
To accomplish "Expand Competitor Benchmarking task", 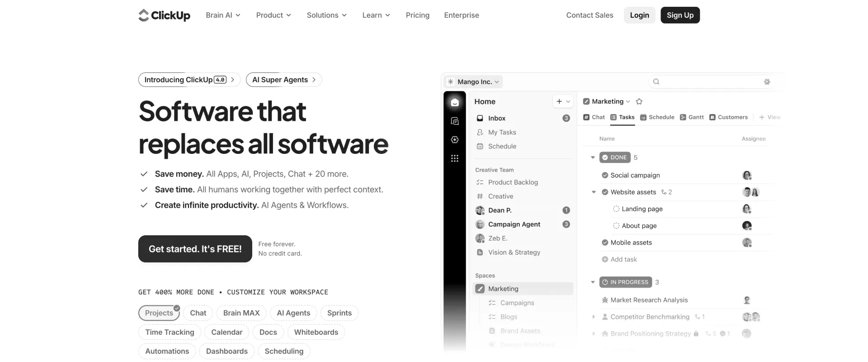I will (594, 317).
